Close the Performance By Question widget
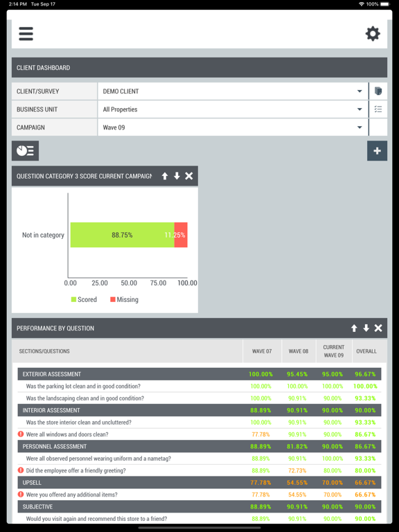 (x=378, y=328)
